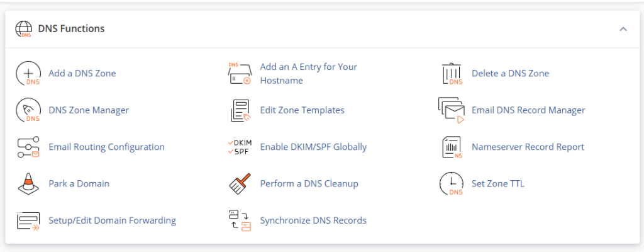The height and width of the screenshot is (252, 644).
Task: Click the Perform a DNS Cleanup brush icon
Action: click(240, 184)
